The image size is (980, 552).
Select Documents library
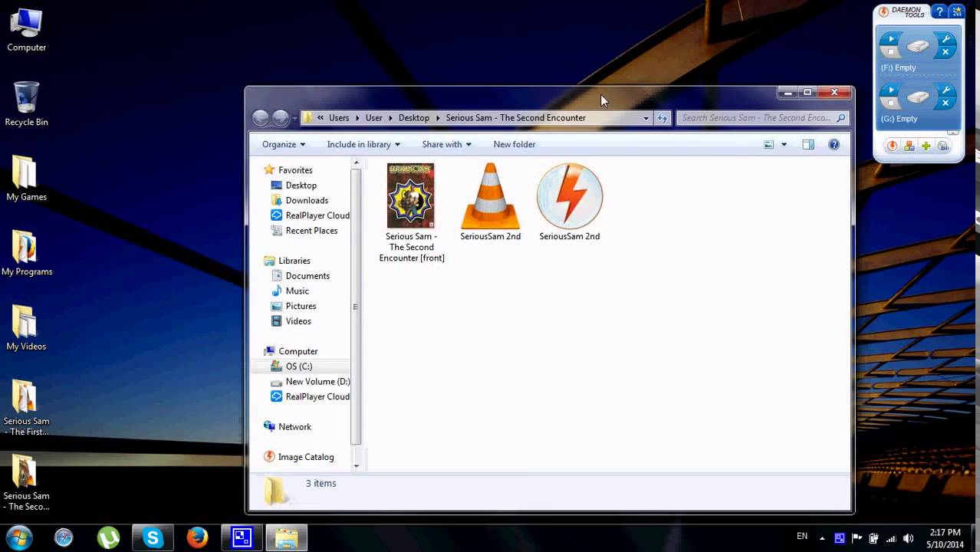307,275
